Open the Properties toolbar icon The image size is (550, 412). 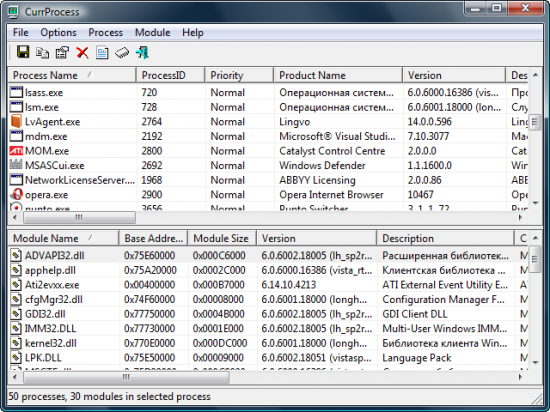pos(62,53)
